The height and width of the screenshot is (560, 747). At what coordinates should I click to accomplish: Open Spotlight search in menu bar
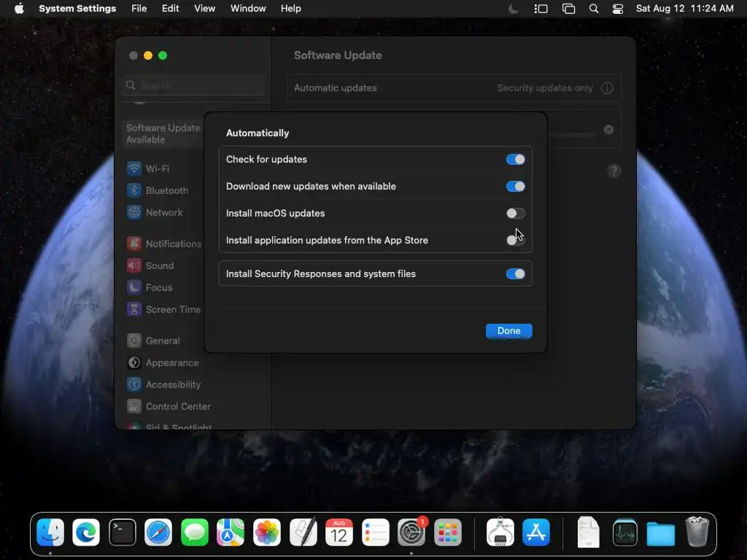[594, 9]
